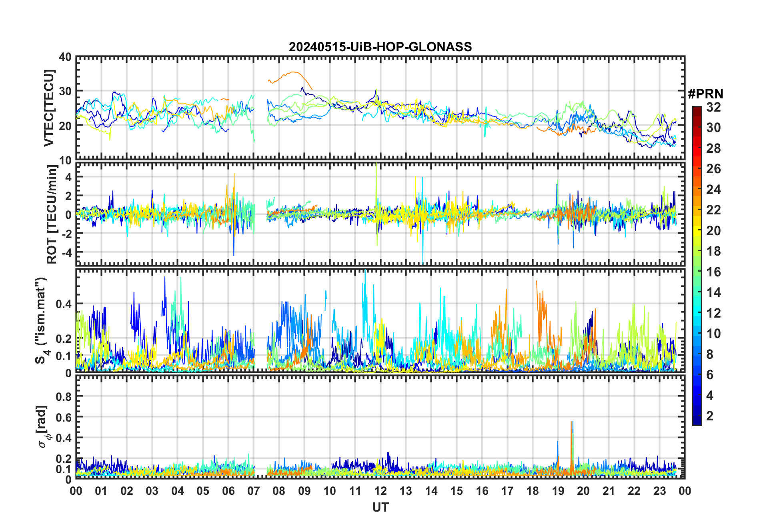Click colorbar tick label 32
761x532 pixels.
coord(713,107)
